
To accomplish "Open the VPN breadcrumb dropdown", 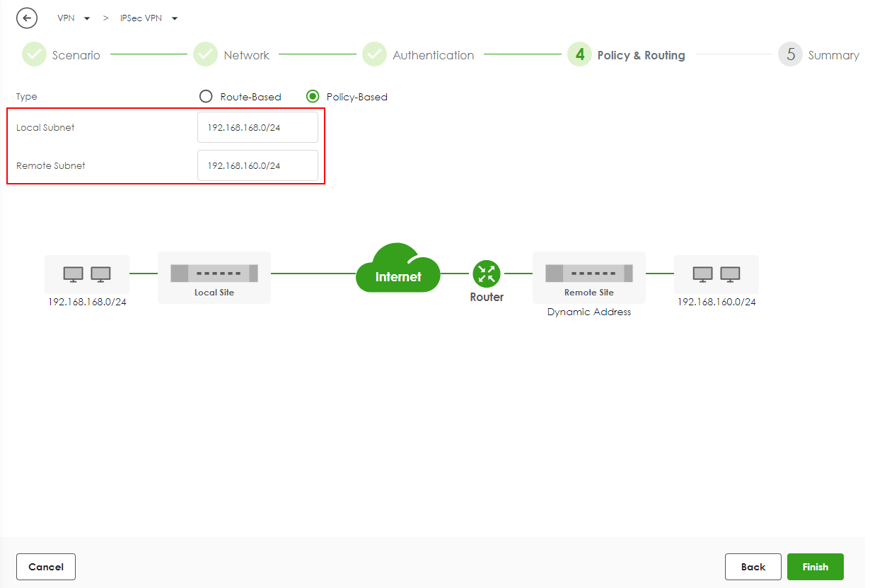I will [74, 18].
